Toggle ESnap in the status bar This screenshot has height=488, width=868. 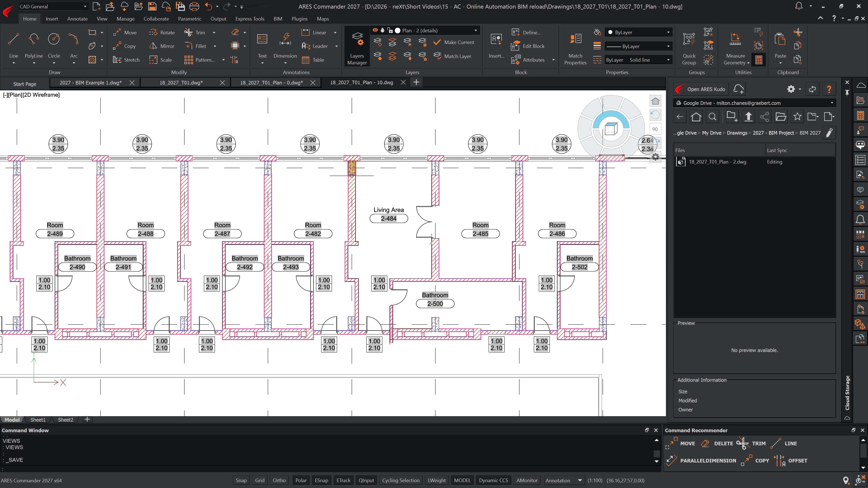[x=321, y=480]
